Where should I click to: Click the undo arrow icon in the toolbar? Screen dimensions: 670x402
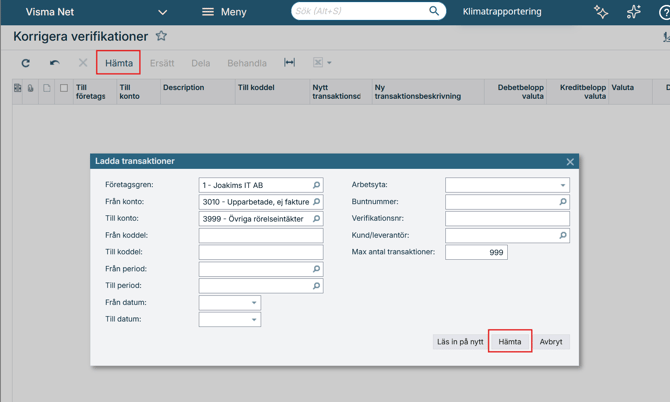[x=55, y=63]
